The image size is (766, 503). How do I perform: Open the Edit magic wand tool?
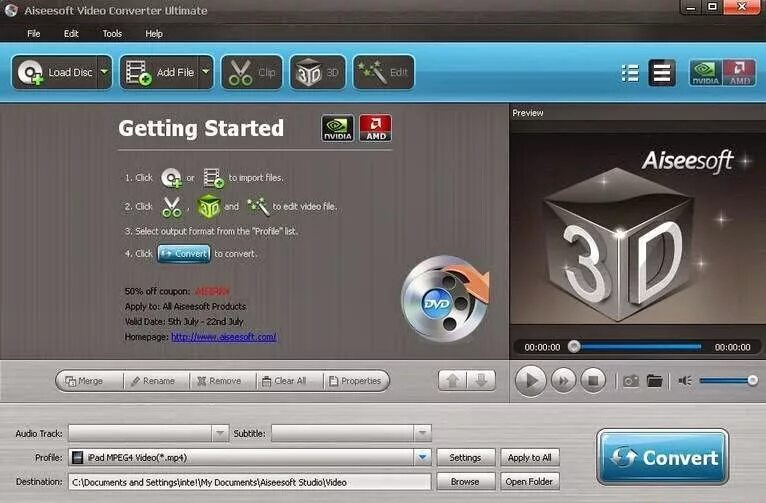[x=383, y=72]
